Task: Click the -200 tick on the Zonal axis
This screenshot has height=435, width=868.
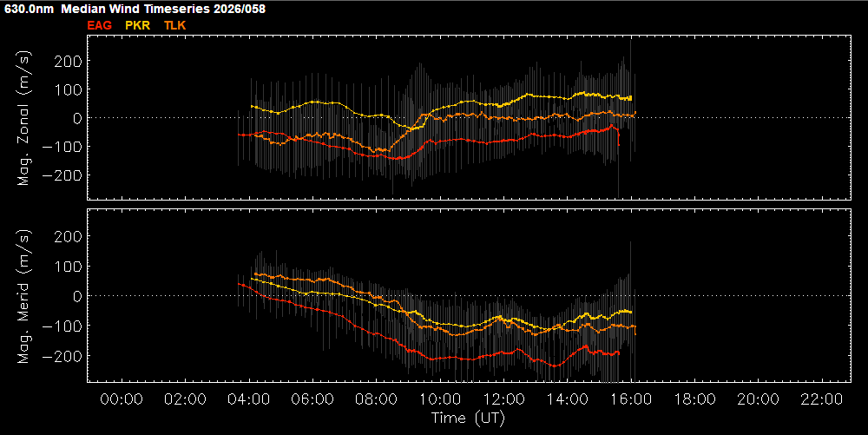Action: click(x=66, y=175)
